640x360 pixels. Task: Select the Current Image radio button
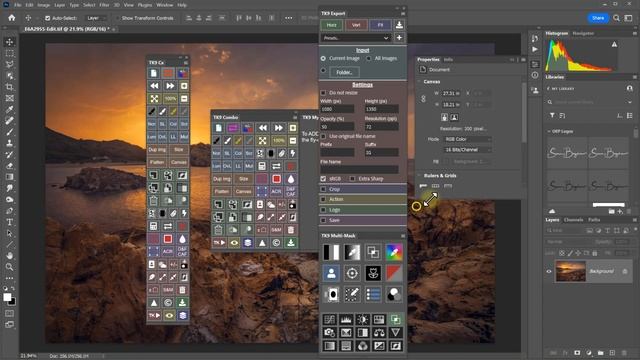point(323,58)
